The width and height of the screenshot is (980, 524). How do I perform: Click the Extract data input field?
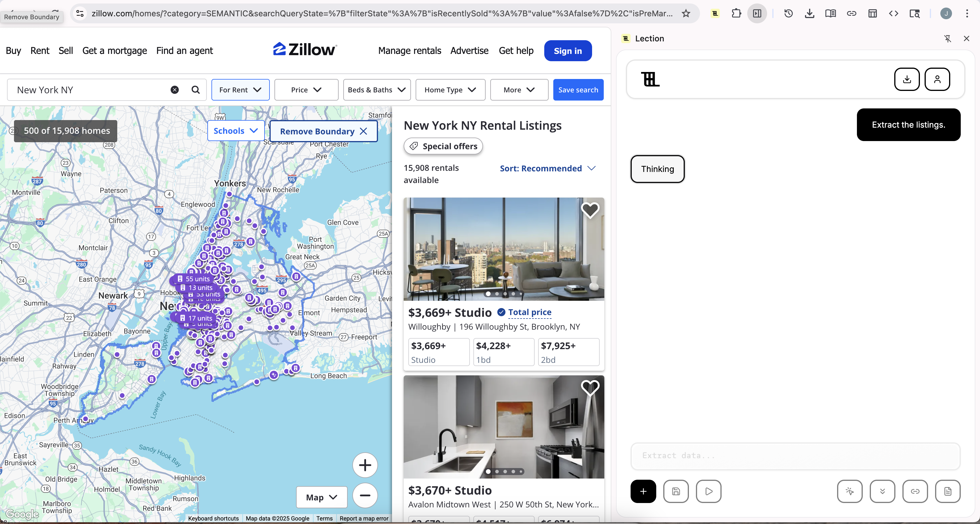coord(795,456)
